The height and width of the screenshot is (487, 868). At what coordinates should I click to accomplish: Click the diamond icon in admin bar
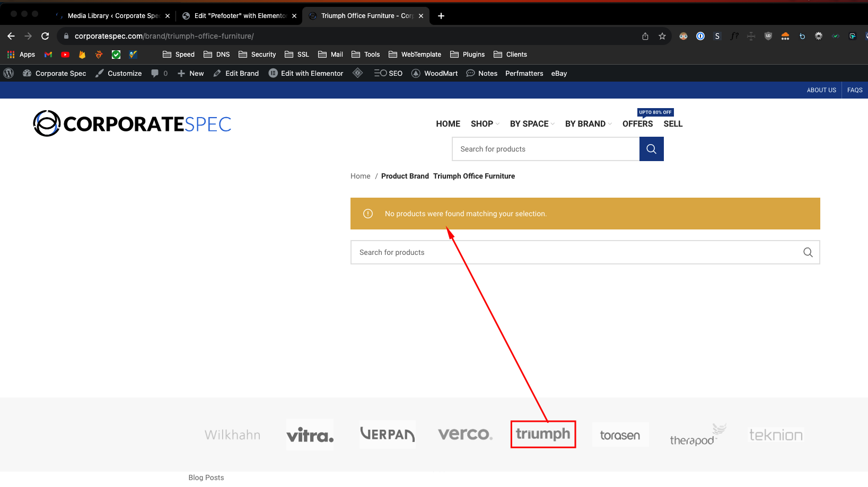point(358,73)
